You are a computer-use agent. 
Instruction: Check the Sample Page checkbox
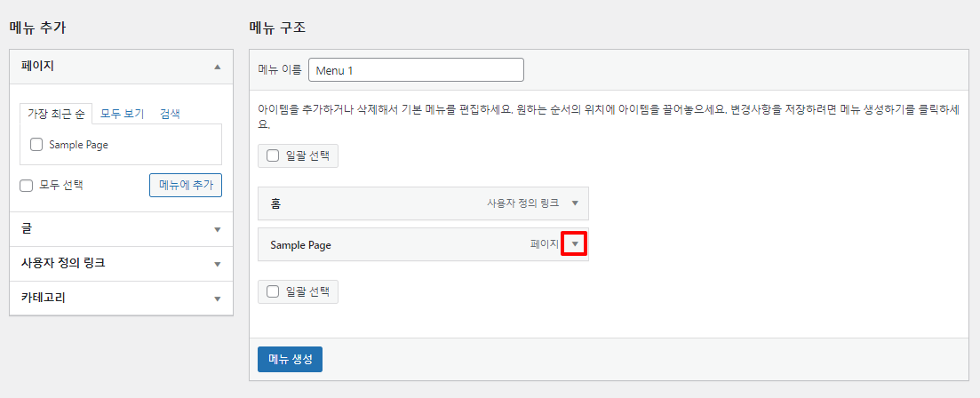(36, 144)
